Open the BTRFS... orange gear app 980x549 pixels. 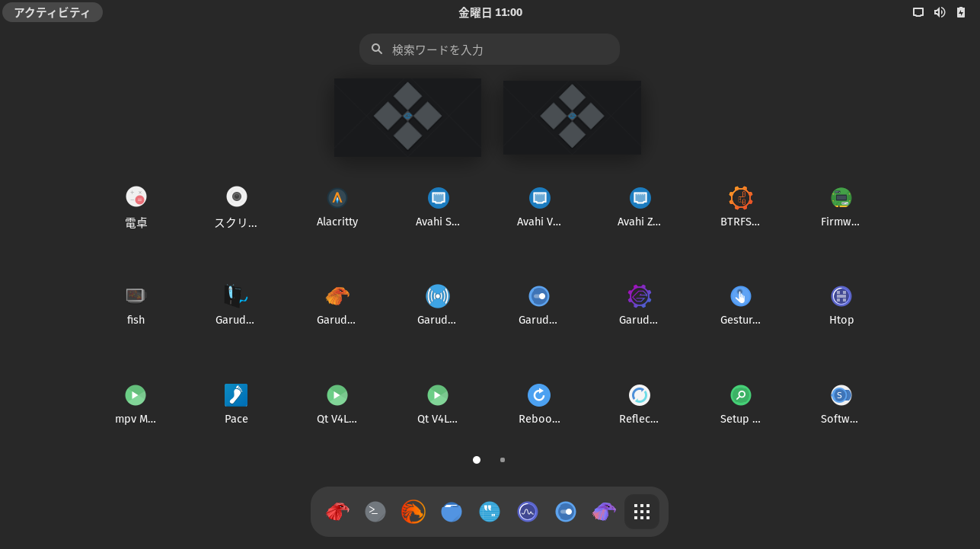(x=740, y=206)
